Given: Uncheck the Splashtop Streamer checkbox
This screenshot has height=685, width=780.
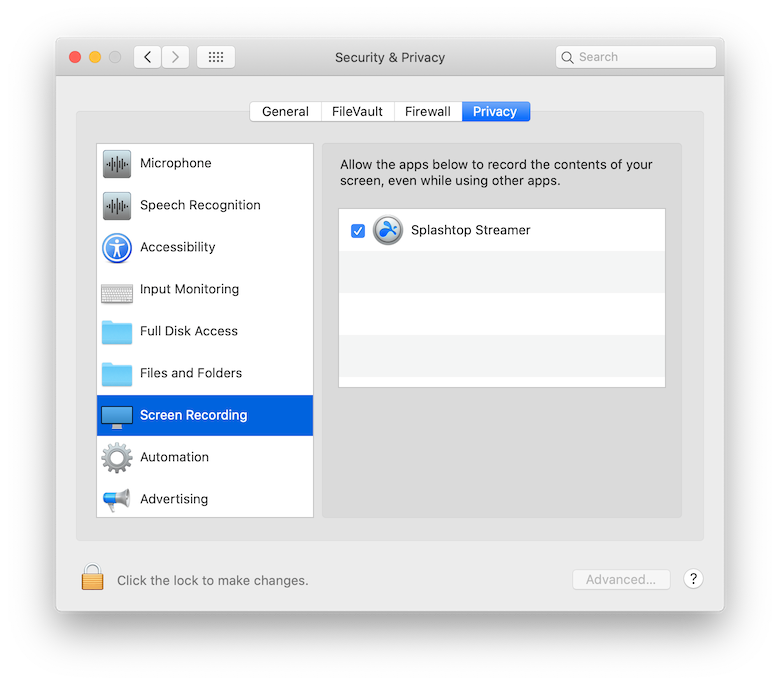Looking at the screenshot, I should coord(358,231).
